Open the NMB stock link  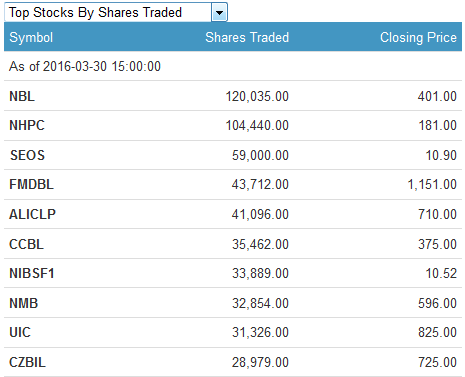point(24,303)
